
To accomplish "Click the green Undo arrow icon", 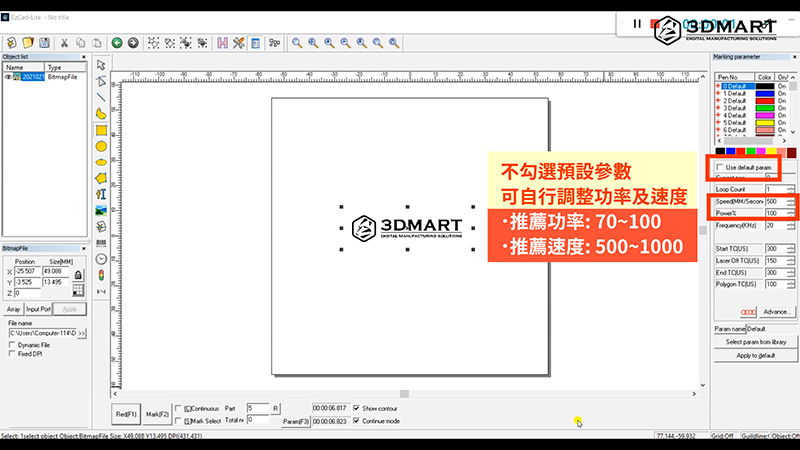I will pos(117,43).
